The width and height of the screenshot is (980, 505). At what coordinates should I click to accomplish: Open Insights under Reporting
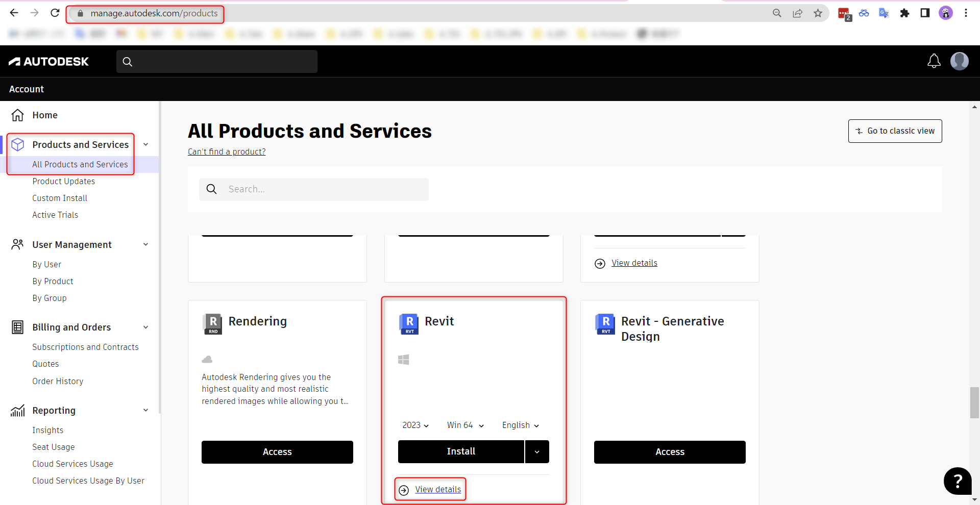tap(48, 430)
